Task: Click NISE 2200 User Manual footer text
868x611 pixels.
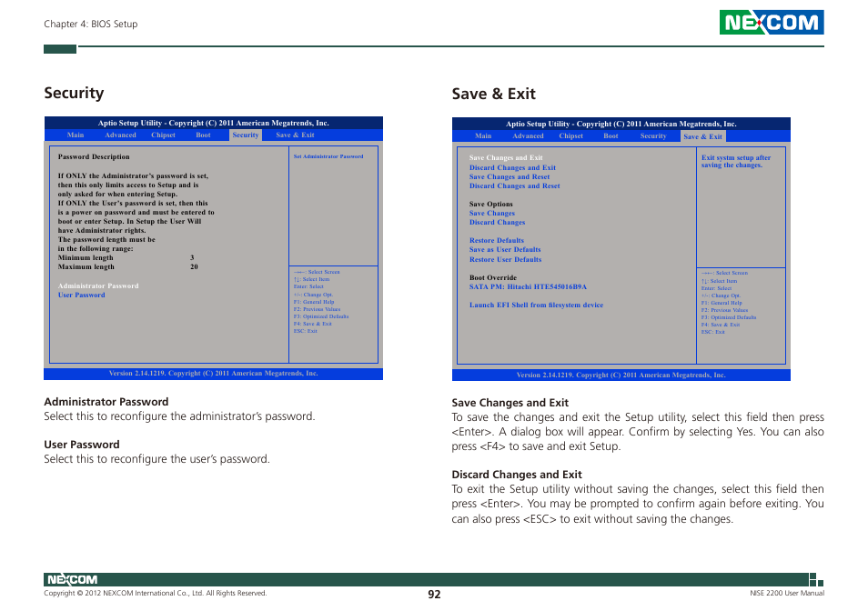Action: tap(787, 594)
